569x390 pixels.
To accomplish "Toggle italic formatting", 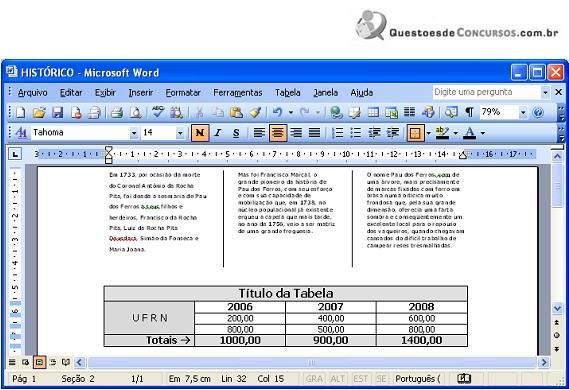I will click(x=218, y=133).
